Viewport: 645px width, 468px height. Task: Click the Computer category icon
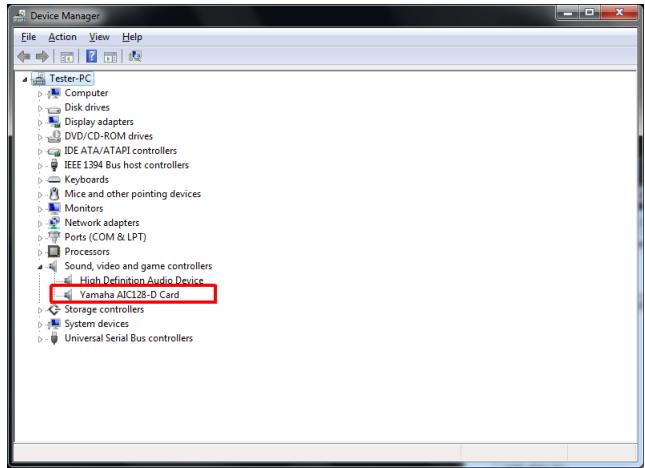tap(54, 93)
